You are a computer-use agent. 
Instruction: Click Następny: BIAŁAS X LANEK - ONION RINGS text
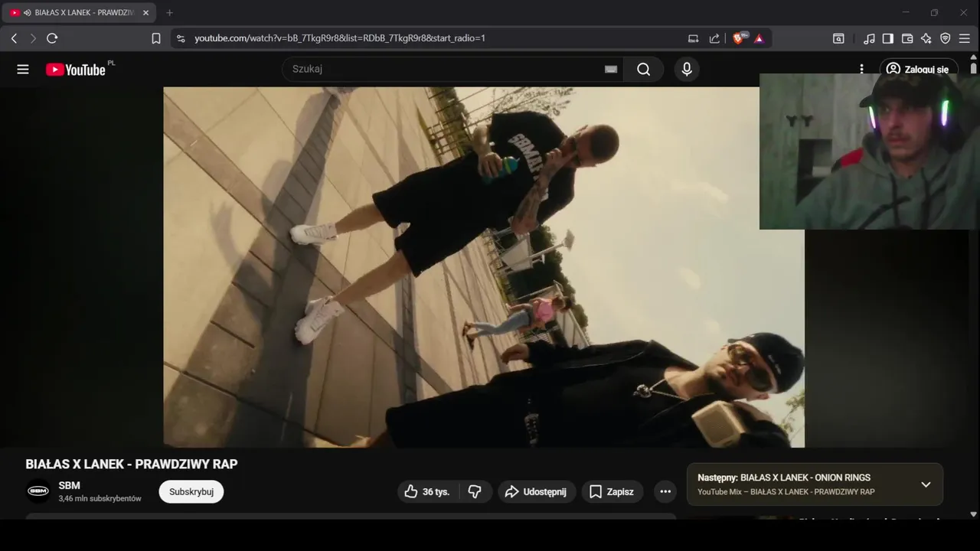(784, 478)
